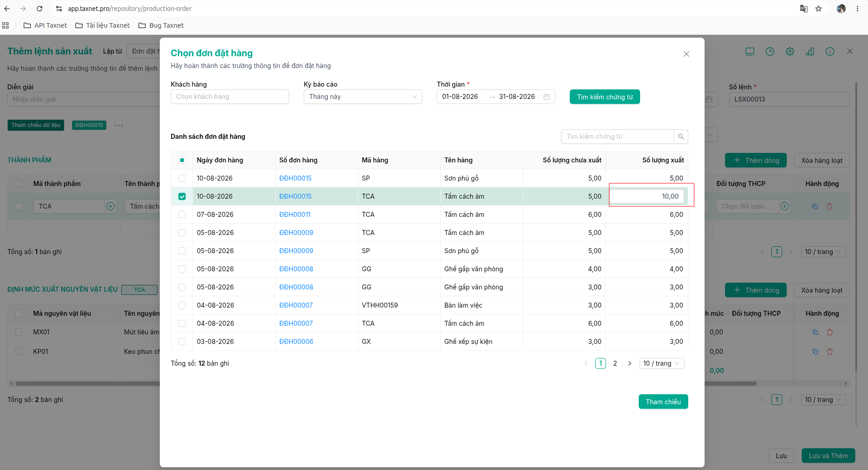Image resolution: width=868 pixels, height=470 pixels.
Task: Toggle the select-all checkbox in table header
Action: pyautogui.click(x=182, y=160)
